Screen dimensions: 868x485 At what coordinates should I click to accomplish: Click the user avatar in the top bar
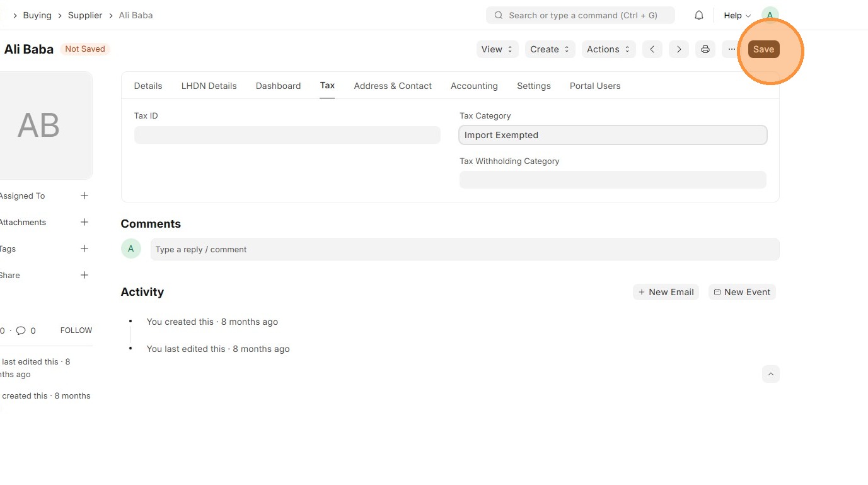pos(770,15)
